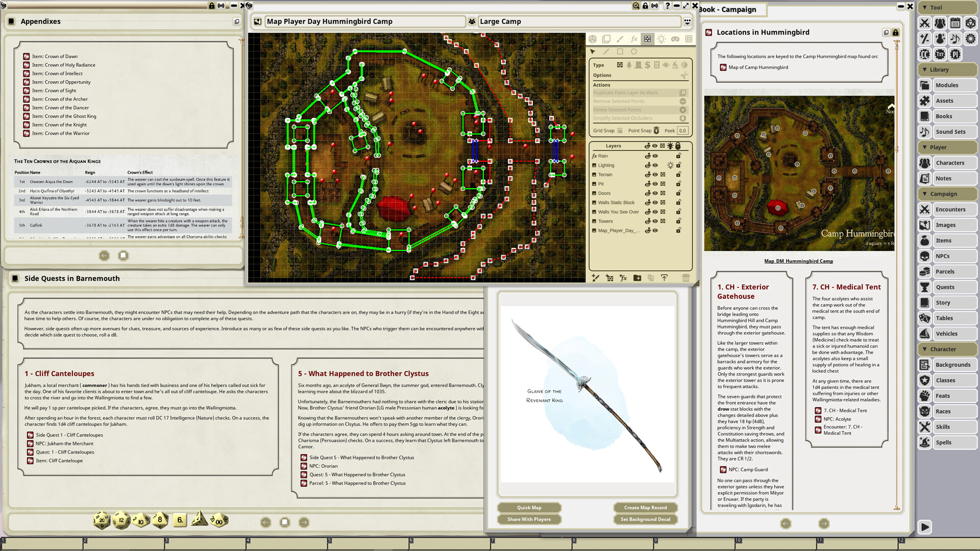The image size is (980, 551).
Task: Toggle lock on the Doors layer
Action: click(678, 193)
